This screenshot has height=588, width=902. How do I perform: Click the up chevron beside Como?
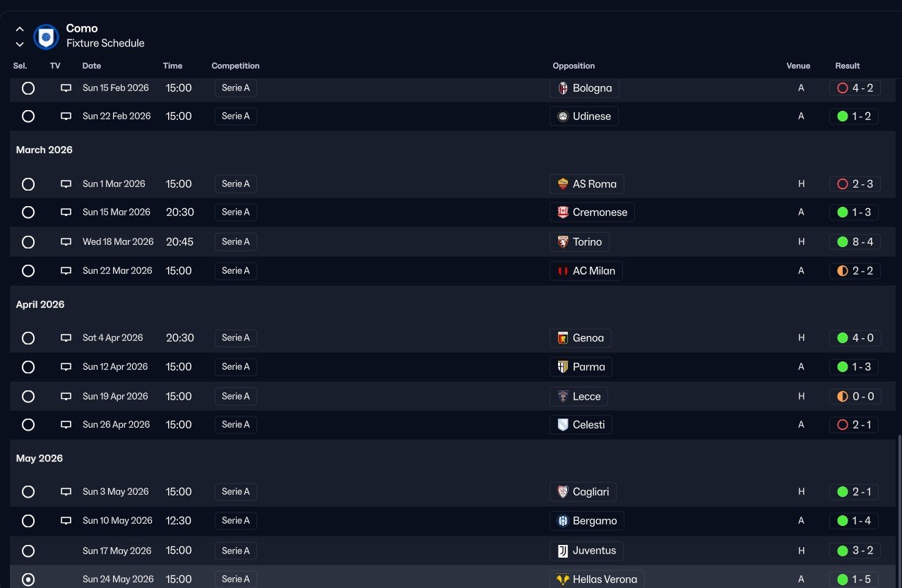[x=20, y=29]
